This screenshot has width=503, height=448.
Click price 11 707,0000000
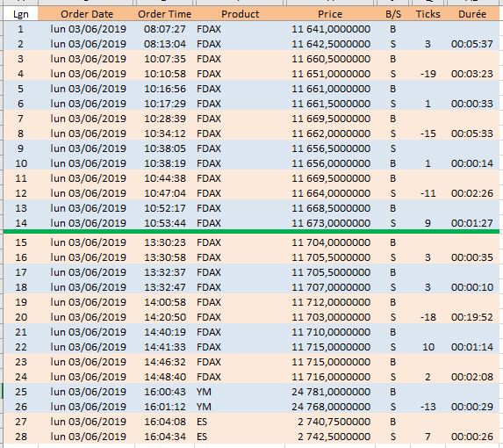tap(331, 287)
